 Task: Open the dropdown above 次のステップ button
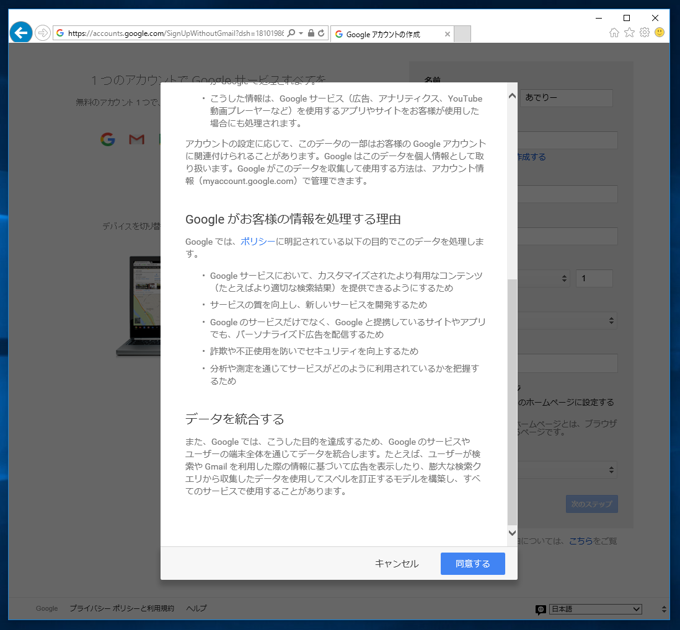[568, 470]
